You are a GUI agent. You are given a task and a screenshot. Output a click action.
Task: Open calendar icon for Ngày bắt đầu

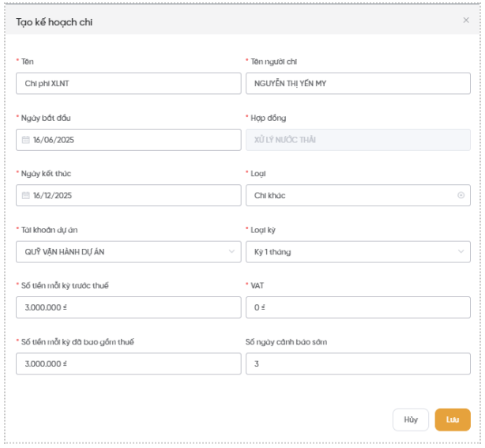coord(26,140)
